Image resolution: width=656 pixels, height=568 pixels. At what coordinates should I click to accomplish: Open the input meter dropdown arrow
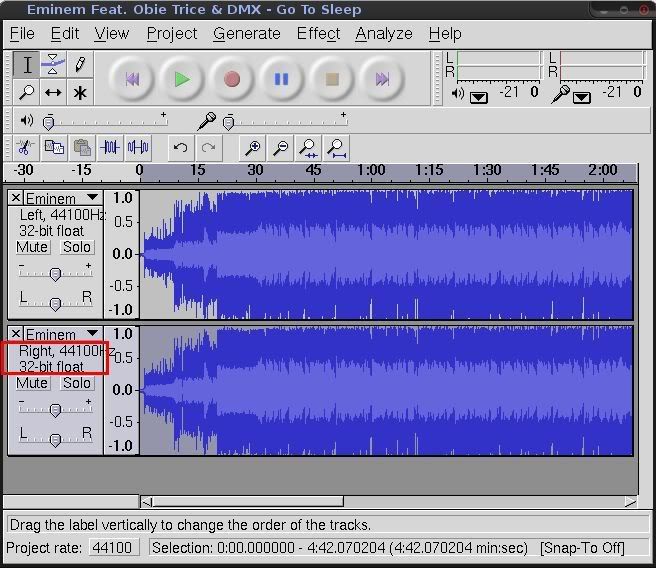pos(582,98)
